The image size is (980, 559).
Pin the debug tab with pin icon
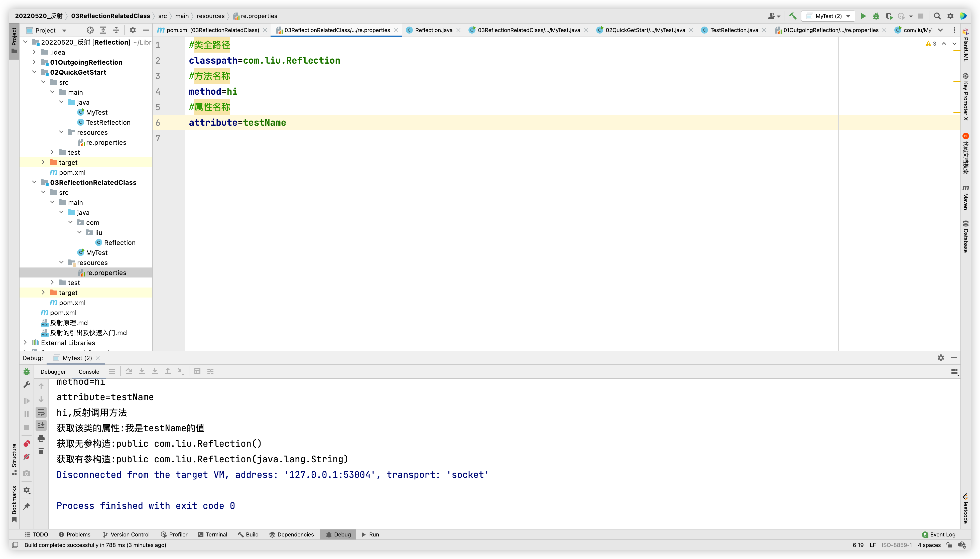[27, 506]
